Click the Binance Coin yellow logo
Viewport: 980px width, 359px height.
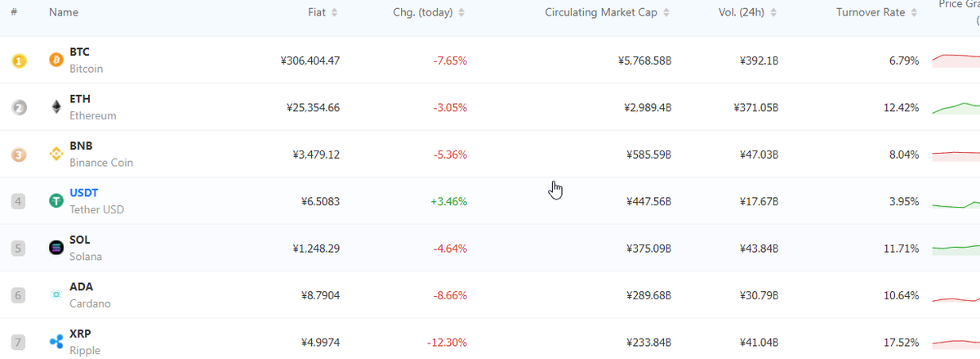pyautogui.click(x=56, y=154)
